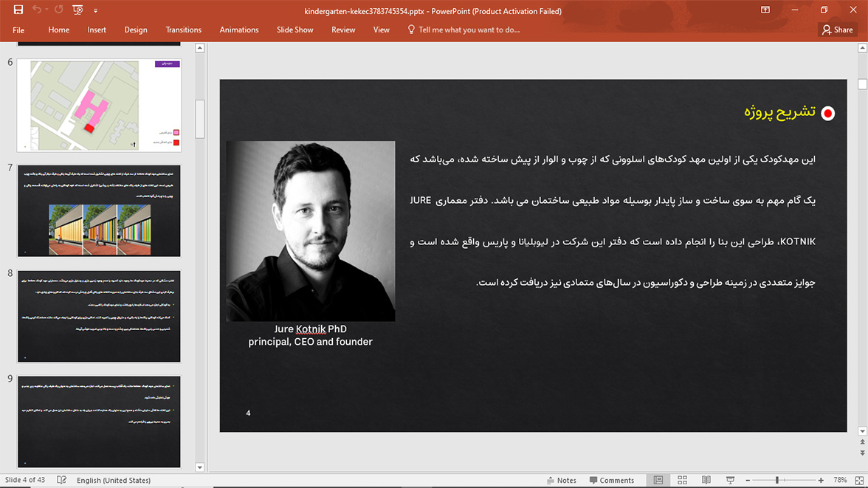
Task: Open Ribbon Display Options
Action: point(765,10)
